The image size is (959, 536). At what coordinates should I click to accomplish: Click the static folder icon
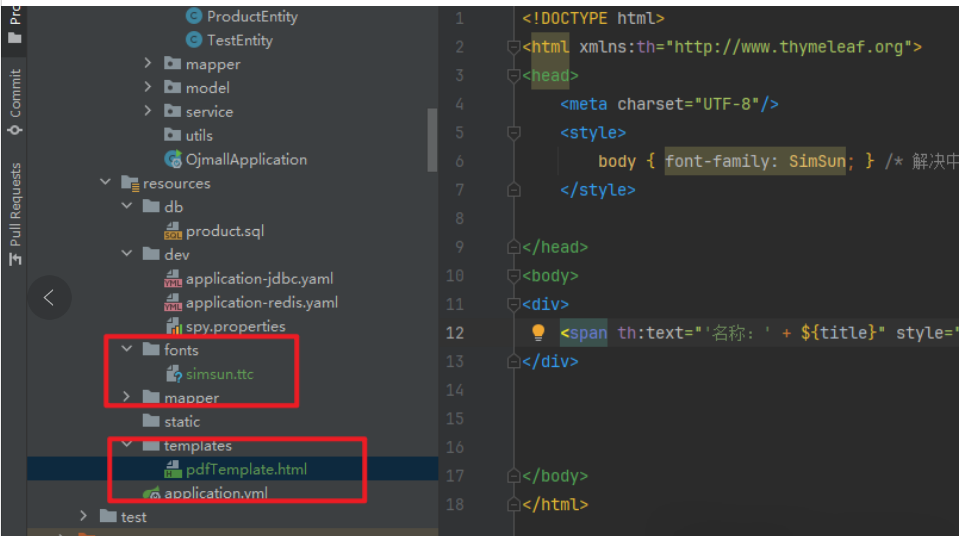point(151,421)
